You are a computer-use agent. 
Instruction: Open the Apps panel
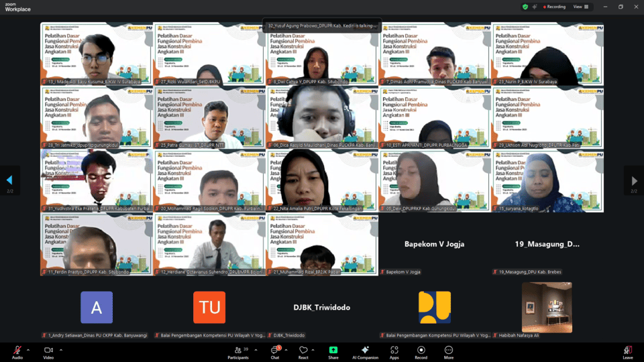394,351
